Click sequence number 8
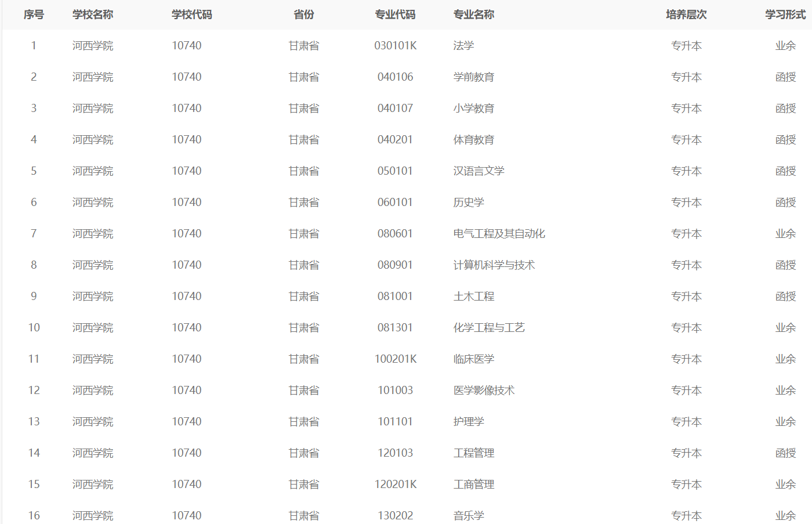The width and height of the screenshot is (812, 524). click(x=34, y=265)
